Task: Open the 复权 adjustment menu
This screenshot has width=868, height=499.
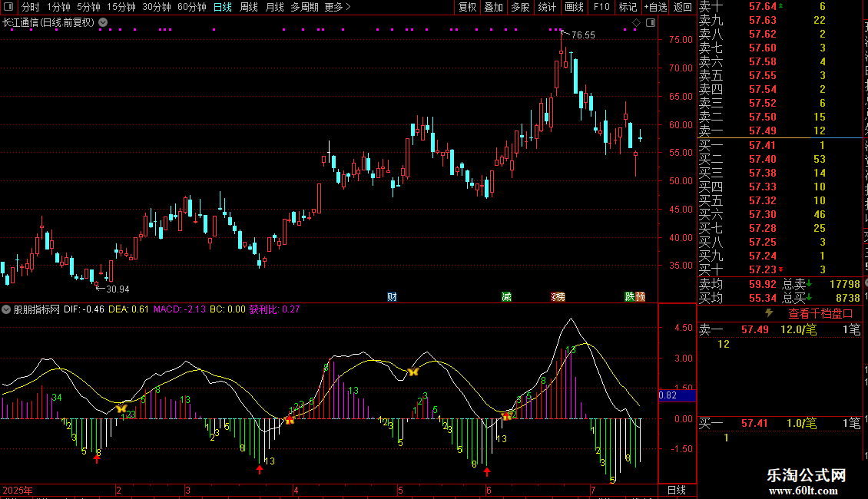Action: pos(467,7)
